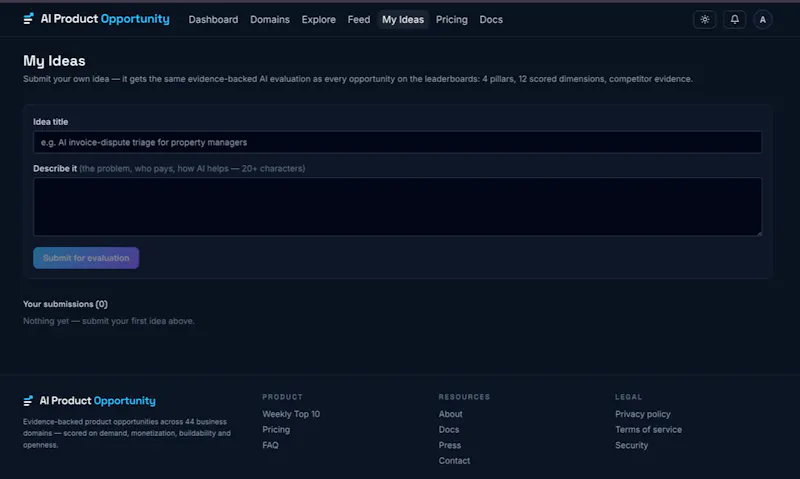This screenshot has height=479, width=800.
Task: Open the Weekly Top 10 footer link
Action: [x=291, y=414]
